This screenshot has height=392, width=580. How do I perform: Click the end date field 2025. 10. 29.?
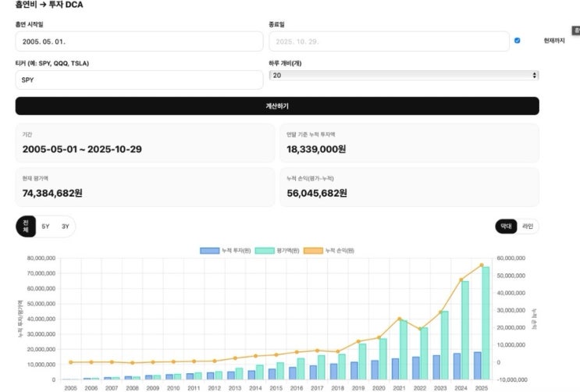pyautogui.click(x=389, y=41)
